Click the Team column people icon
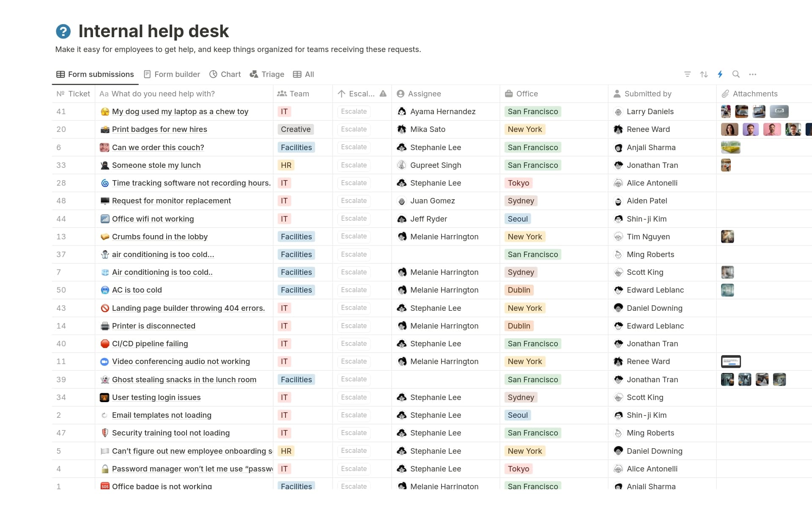The width and height of the screenshot is (812, 507). (x=282, y=93)
